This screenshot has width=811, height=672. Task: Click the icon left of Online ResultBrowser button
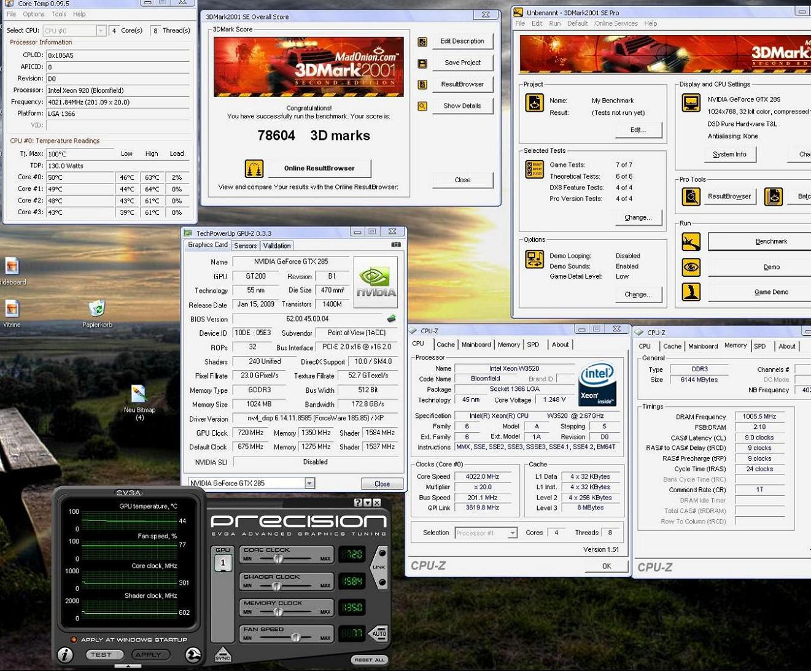click(x=254, y=168)
